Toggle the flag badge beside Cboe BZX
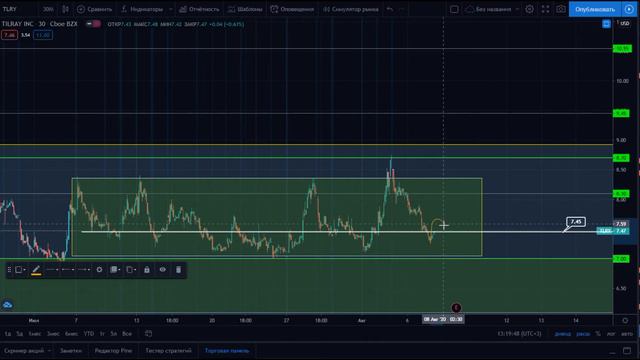640x360 pixels. tap(93, 24)
